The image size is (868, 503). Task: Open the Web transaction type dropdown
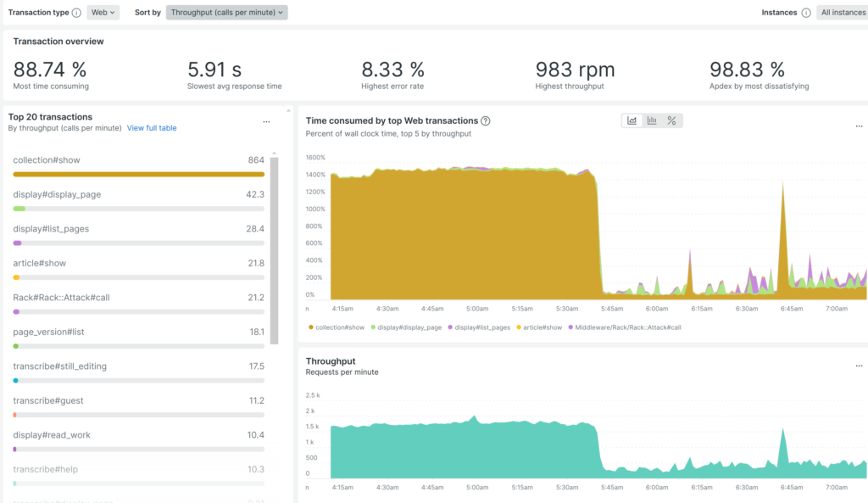coord(103,12)
